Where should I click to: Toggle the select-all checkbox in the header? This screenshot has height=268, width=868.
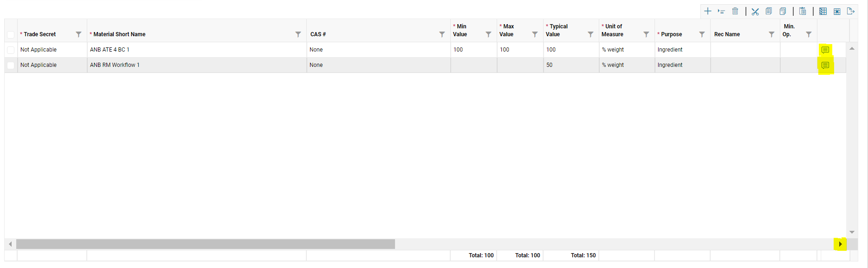pyautogui.click(x=11, y=35)
